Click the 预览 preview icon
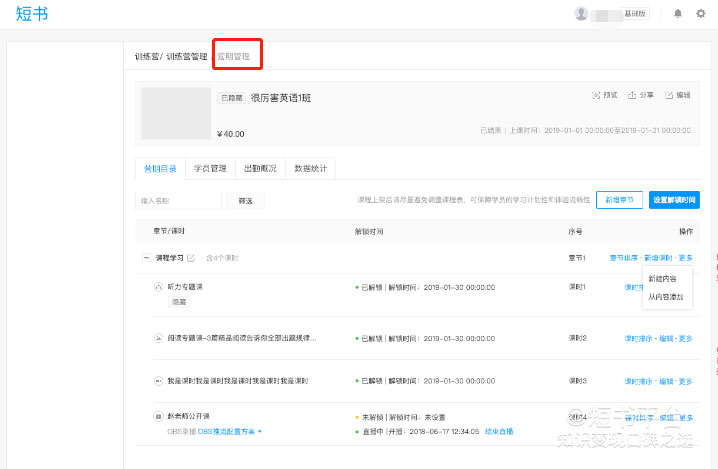Image resolution: width=718 pixels, height=469 pixels. tap(597, 95)
